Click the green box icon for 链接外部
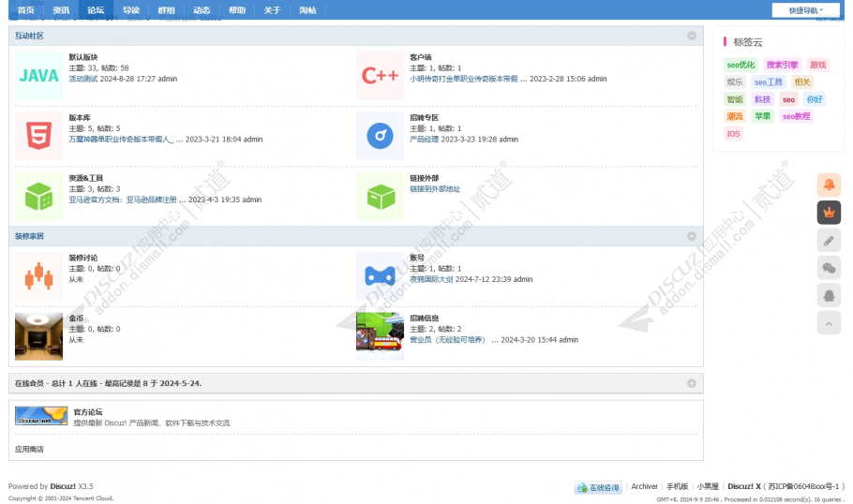The image size is (853, 504). click(x=380, y=196)
